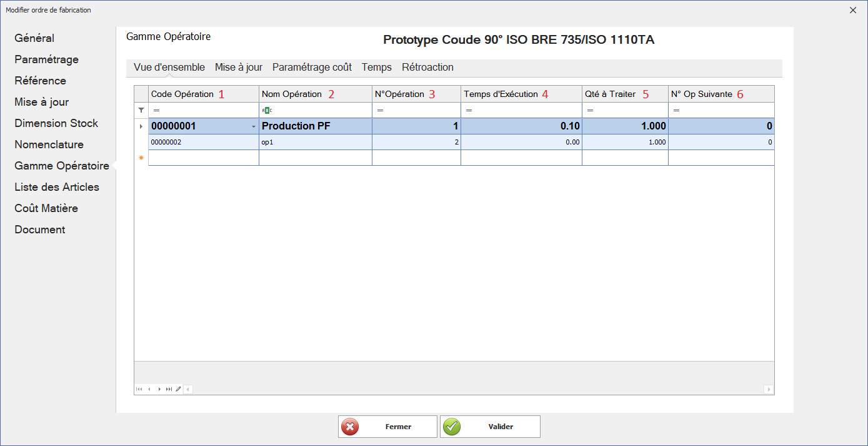
Task: Click the ABC filter icon under Nom Opération
Action: click(267, 110)
